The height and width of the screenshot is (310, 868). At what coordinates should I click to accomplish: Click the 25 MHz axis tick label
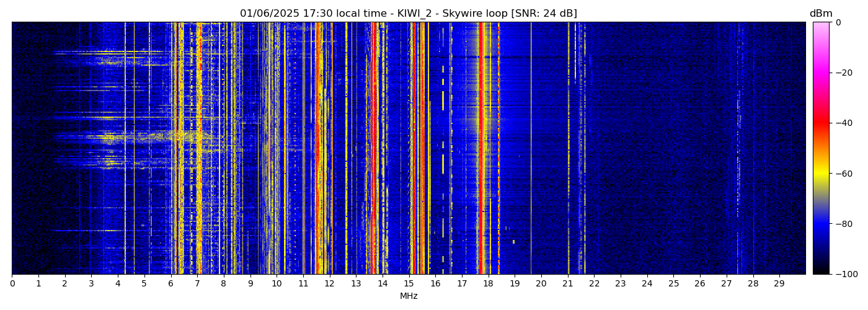[673, 283]
